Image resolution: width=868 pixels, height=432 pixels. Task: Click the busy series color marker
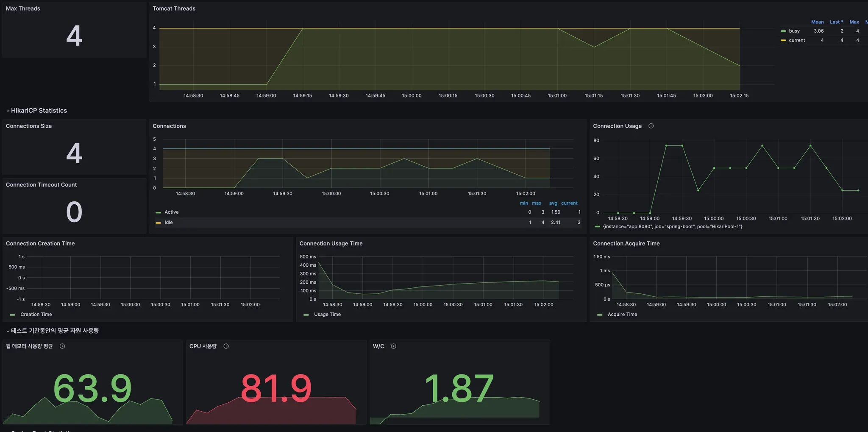pyautogui.click(x=783, y=31)
